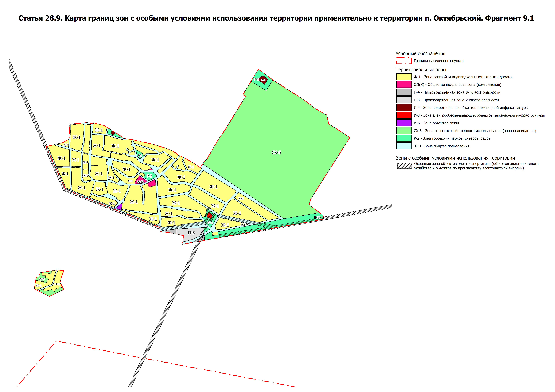
Task: Click the red И-3 parcel near the Р-2 label
Action: click(x=210, y=215)
